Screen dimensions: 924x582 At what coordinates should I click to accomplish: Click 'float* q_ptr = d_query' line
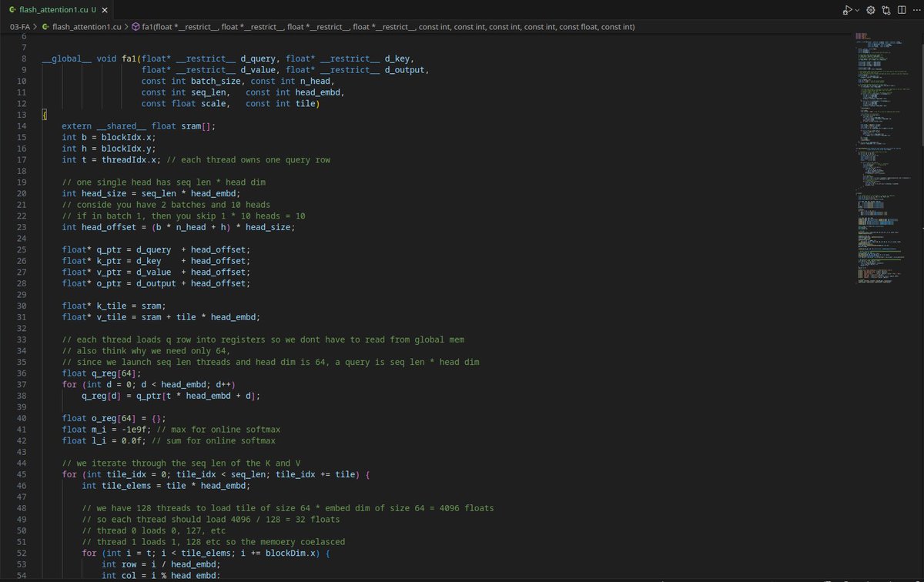(x=156, y=249)
